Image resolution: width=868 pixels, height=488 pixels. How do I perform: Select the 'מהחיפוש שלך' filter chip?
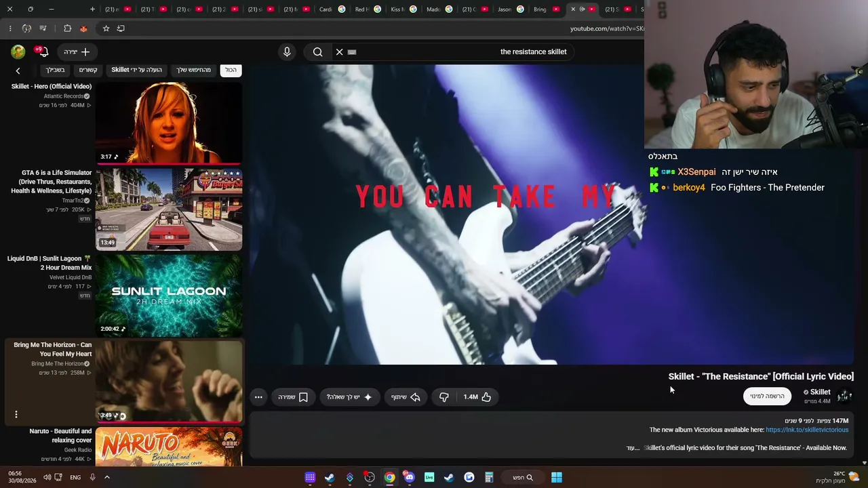point(194,70)
